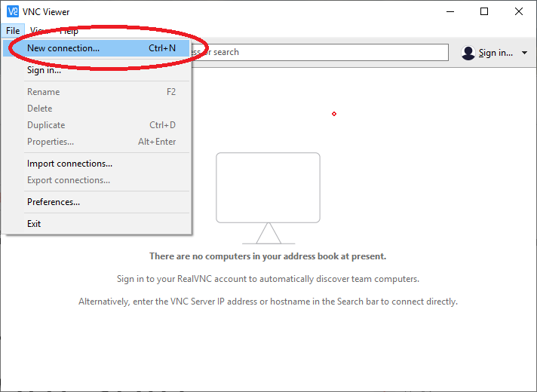Choose Sign in... from File menu

coord(97,70)
